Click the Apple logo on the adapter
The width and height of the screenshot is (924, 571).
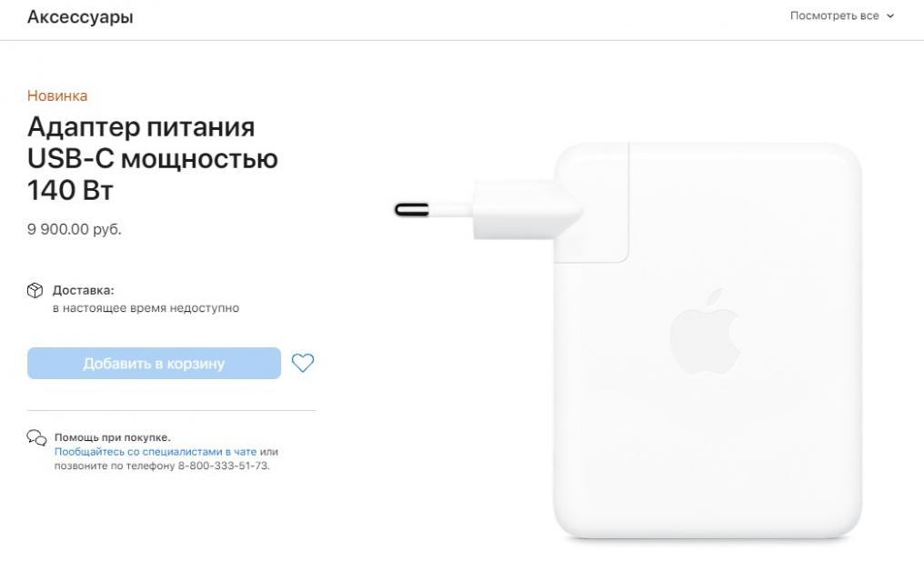coord(706,332)
